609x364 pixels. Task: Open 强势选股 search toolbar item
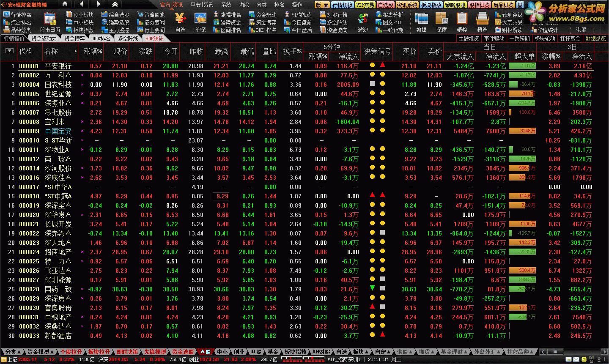(x=115, y=22)
